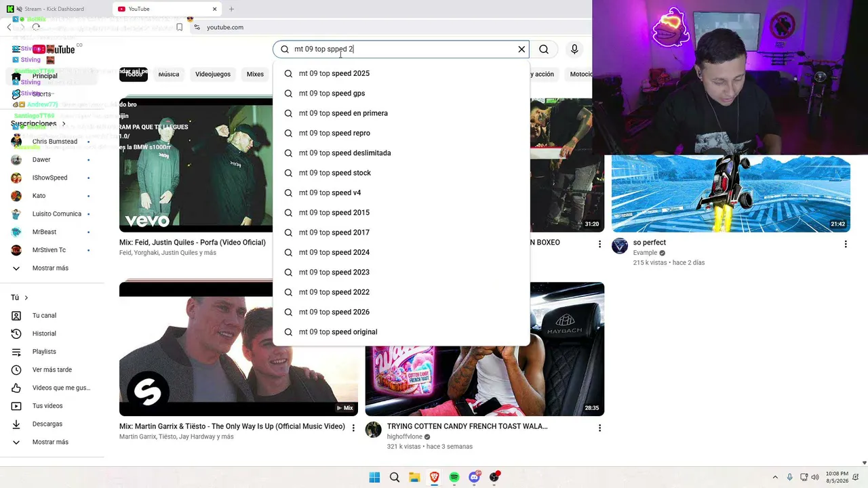Screen dimensions: 868x488
Task: Choose suggestion 'mt 09 top speed stock'
Action: pyautogui.click(x=401, y=173)
